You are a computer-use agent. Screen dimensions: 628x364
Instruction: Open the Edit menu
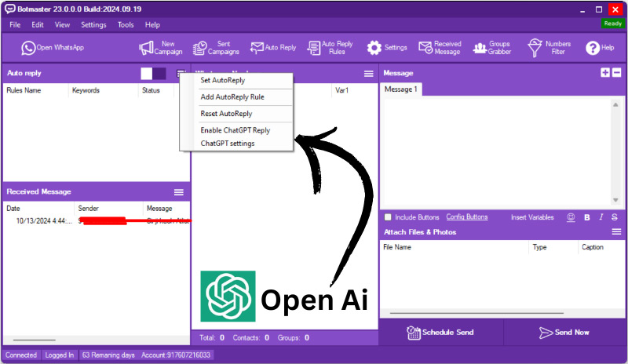pos(38,25)
